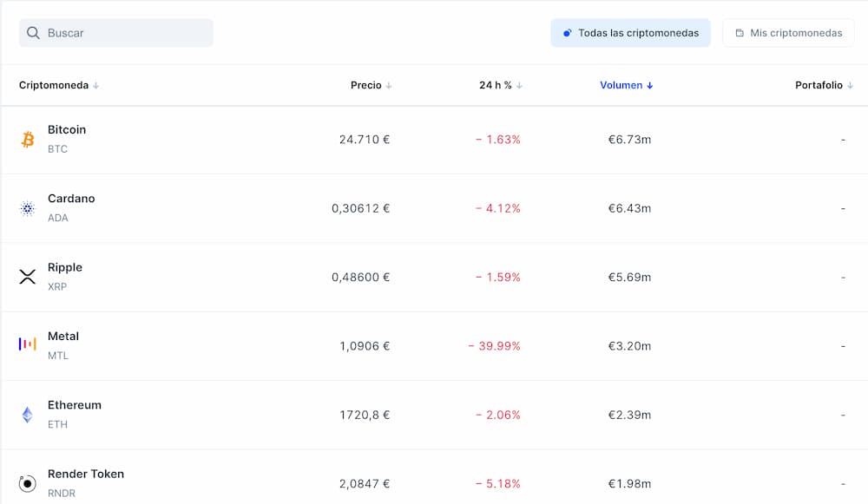Screen dimensions: 868x504
Task: Click the − 5.18% change value
Action: click(498, 483)
